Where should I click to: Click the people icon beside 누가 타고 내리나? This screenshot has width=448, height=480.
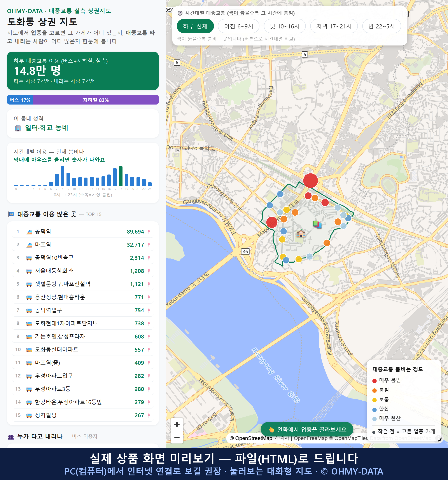coord(11,437)
